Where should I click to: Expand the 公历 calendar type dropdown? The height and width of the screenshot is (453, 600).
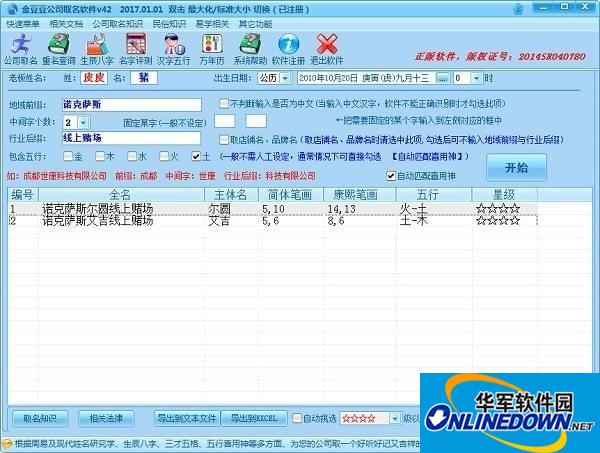click(285, 78)
